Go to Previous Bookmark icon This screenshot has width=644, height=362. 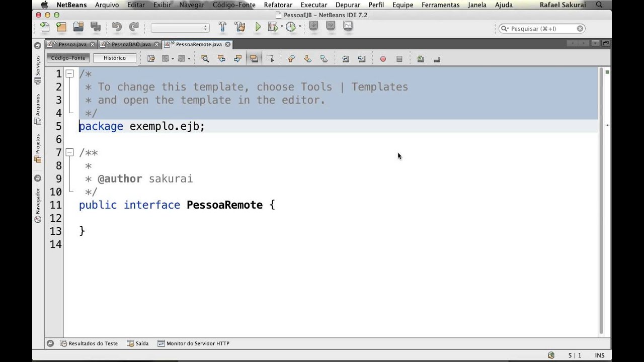coord(291,59)
